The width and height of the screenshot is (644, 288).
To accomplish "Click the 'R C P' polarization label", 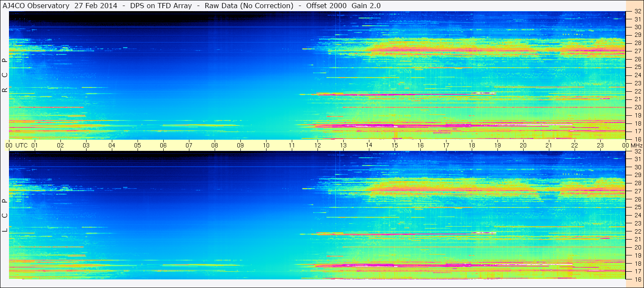I will tap(5, 75).
